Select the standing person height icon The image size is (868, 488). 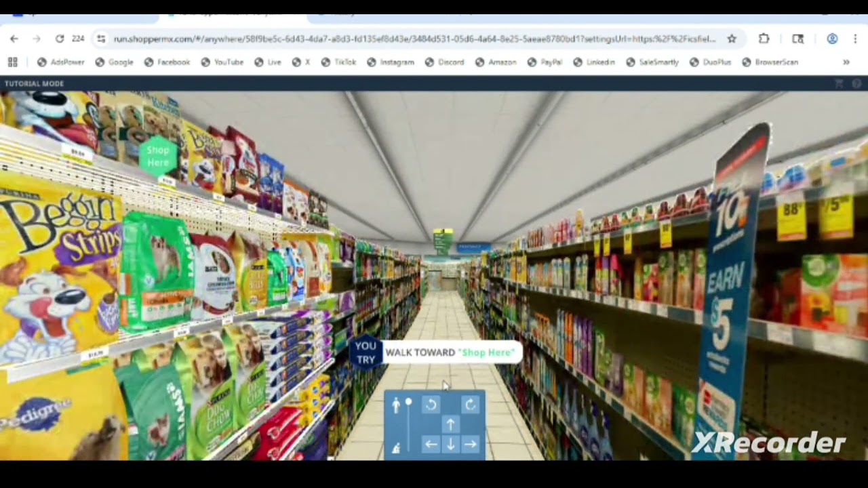[x=397, y=405]
